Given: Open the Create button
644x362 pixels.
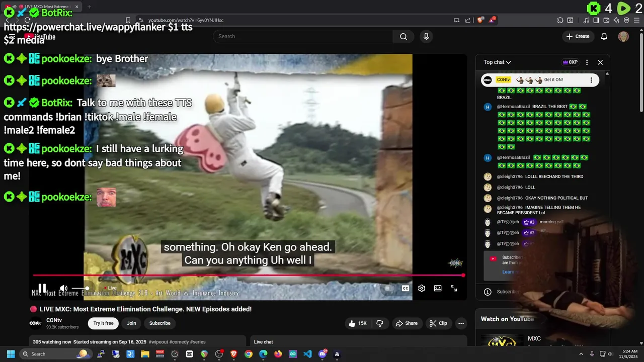Looking at the screenshot, I should click(578, 36).
